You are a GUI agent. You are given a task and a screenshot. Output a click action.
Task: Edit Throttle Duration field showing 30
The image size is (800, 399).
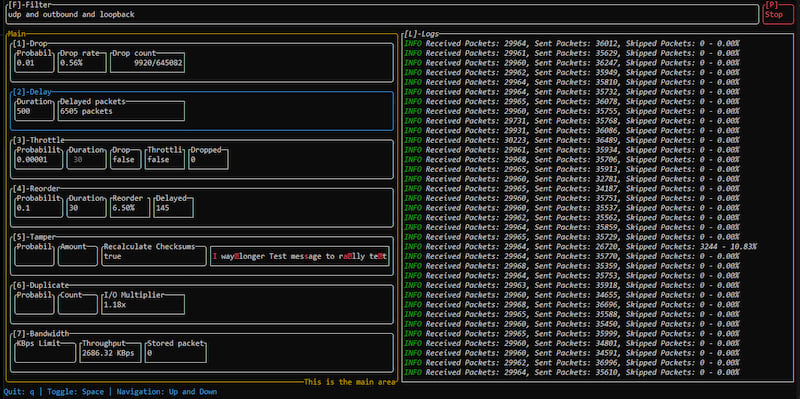click(87, 159)
